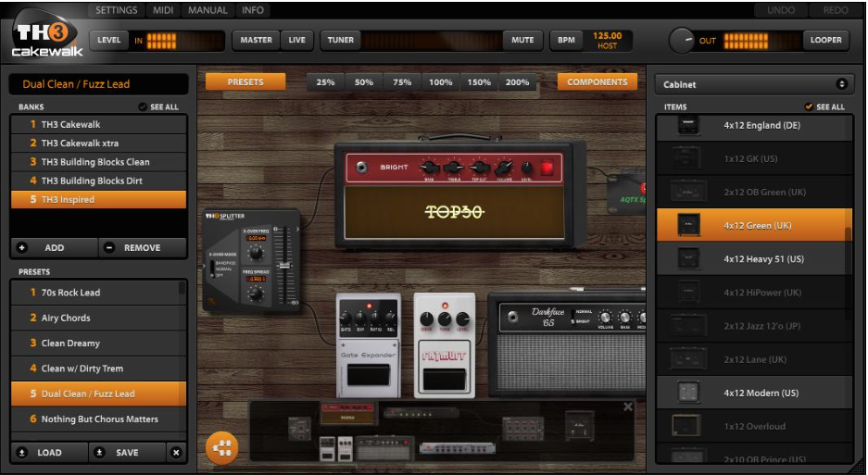The height and width of the screenshot is (475, 868).
Task: Select 4x12 Green (UK) cabinet
Action: click(751, 225)
